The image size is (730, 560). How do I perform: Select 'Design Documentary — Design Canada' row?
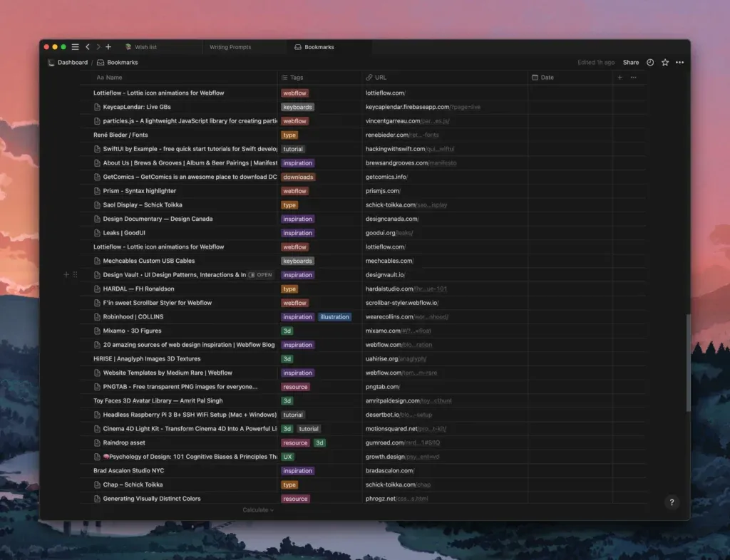click(158, 219)
